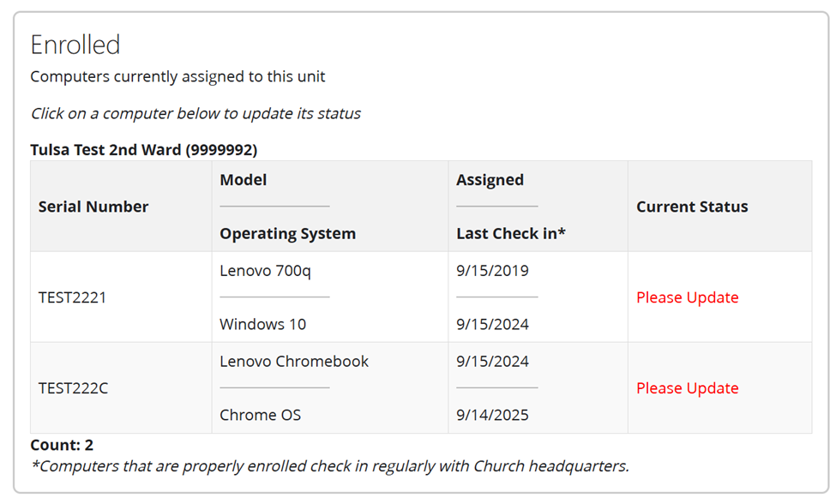Click the Count: 2 total label
Screen dimensions: 836x504
[62, 445]
